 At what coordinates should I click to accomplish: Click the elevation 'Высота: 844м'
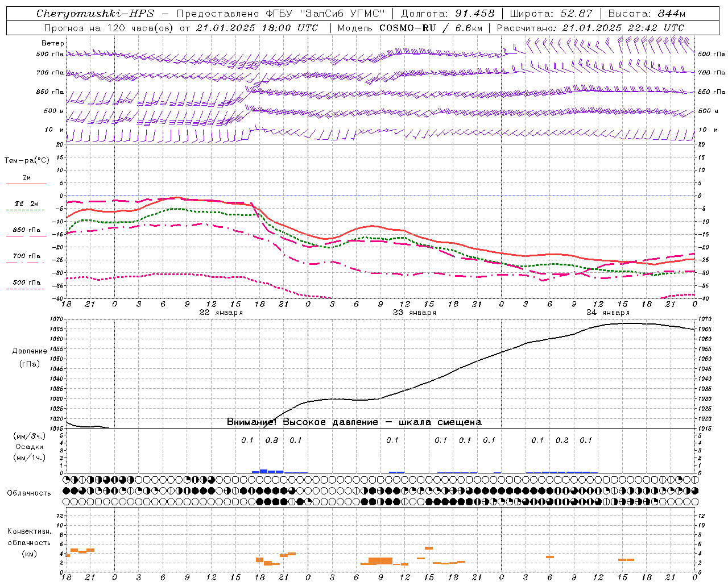click(x=647, y=14)
